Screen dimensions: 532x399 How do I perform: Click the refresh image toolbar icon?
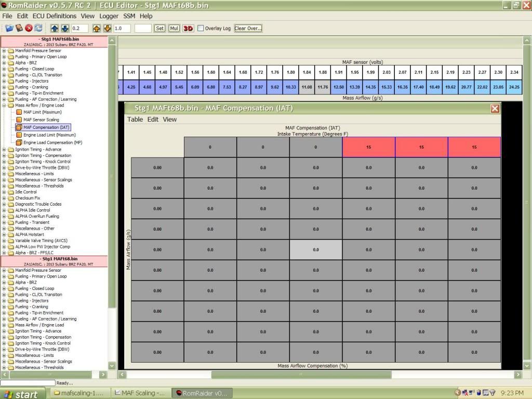(38, 28)
